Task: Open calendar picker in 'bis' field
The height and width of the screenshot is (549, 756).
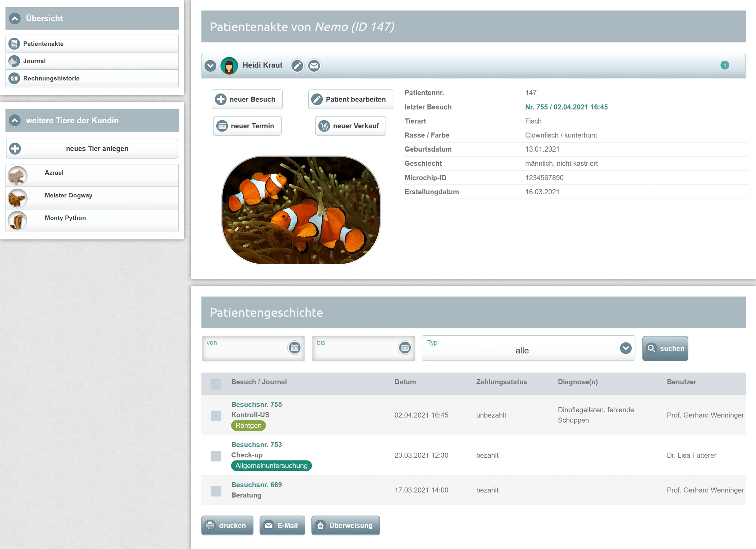Action: [x=405, y=348]
